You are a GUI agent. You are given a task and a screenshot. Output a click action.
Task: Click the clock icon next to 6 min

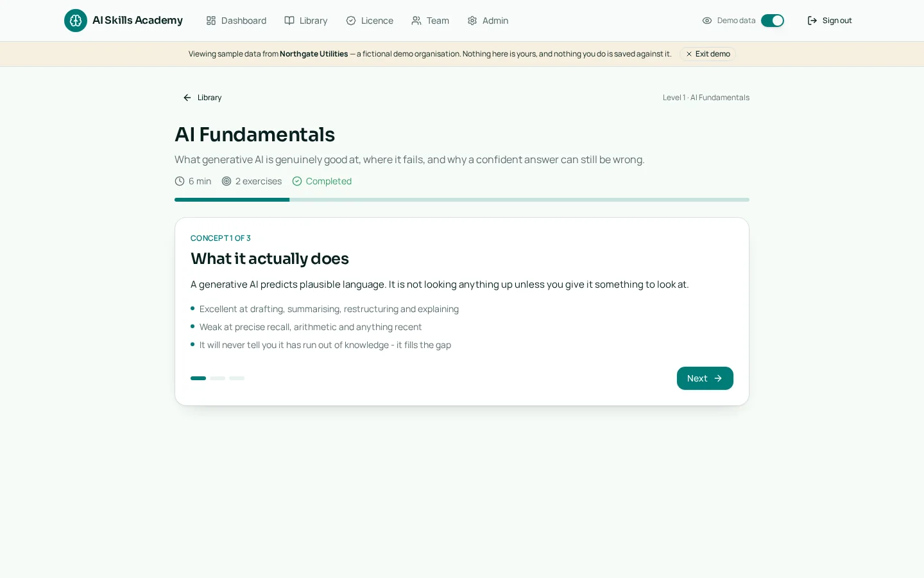[x=180, y=181]
